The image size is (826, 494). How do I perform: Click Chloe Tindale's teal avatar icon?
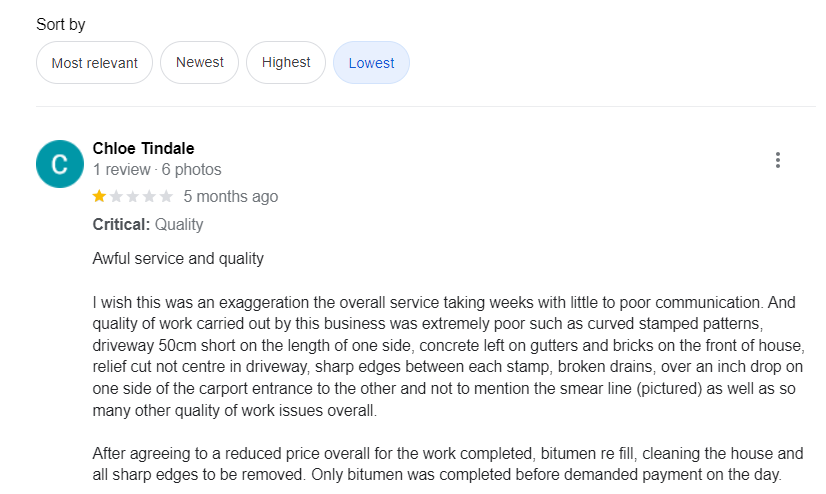click(59, 164)
